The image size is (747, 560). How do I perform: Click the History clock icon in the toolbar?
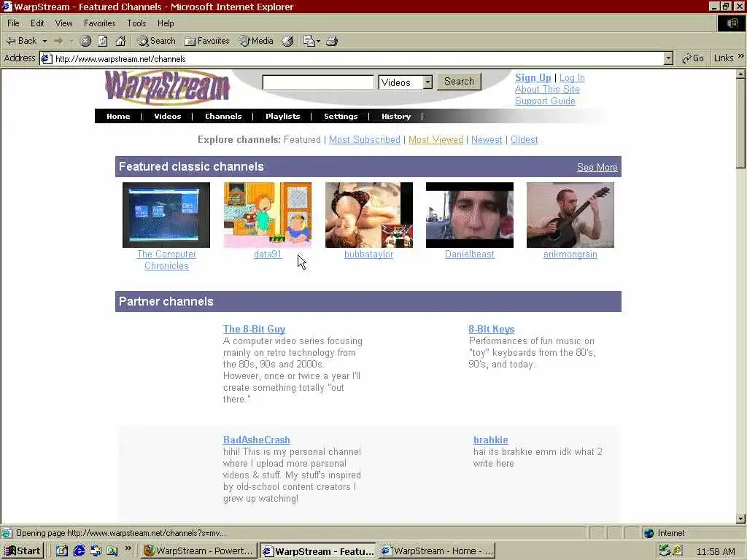(x=287, y=41)
